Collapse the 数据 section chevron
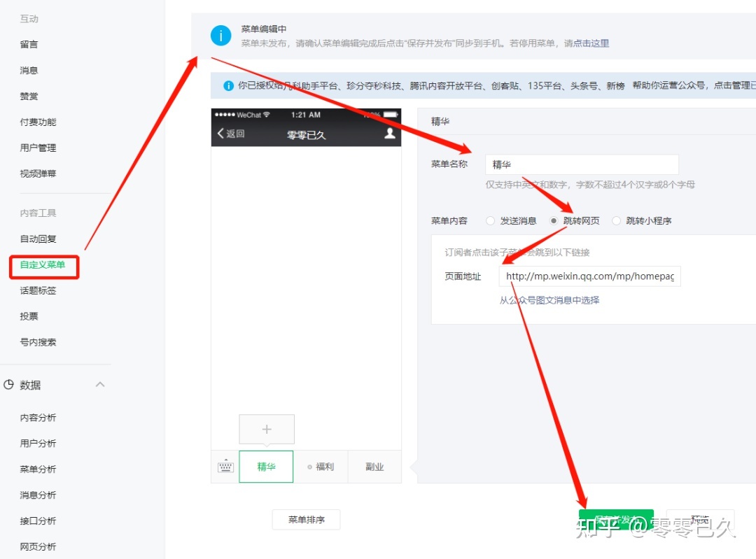 (100, 385)
